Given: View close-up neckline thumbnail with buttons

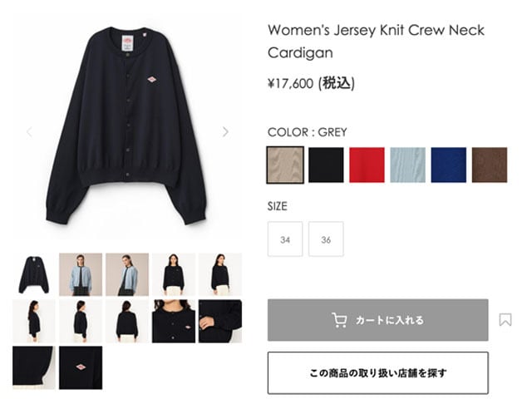Looking at the screenshot, I should tap(174, 321).
